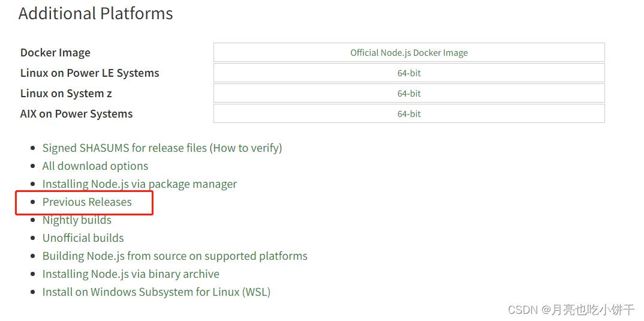Screen dimensions: 644x321
Task: Click the AIX on Power Systems label
Action: click(x=76, y=113)
